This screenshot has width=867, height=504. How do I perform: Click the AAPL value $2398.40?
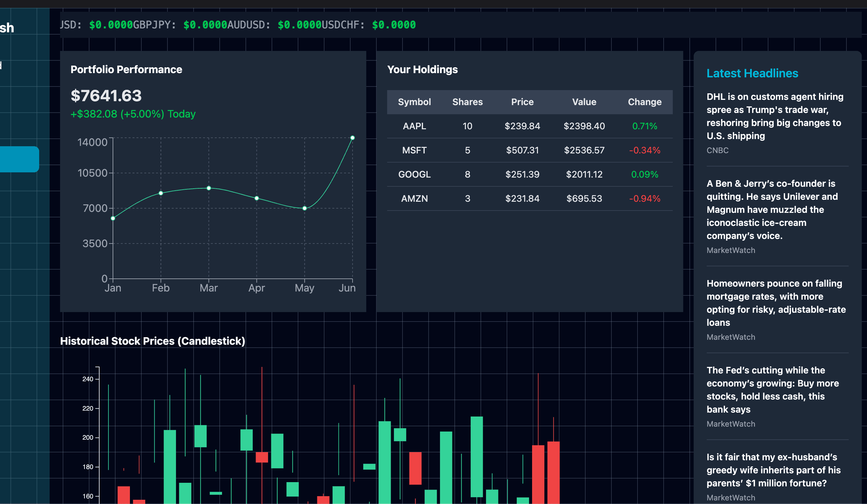(x=584, y=126)
